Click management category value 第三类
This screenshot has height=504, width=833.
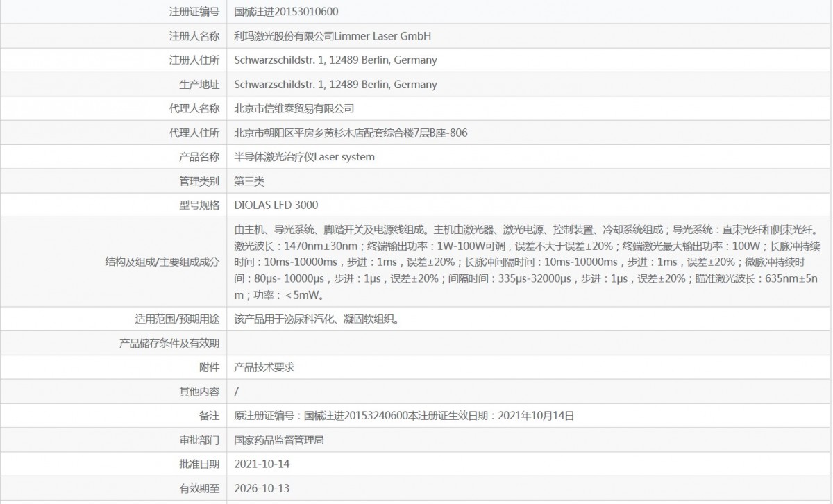click(x=249, y=181)
